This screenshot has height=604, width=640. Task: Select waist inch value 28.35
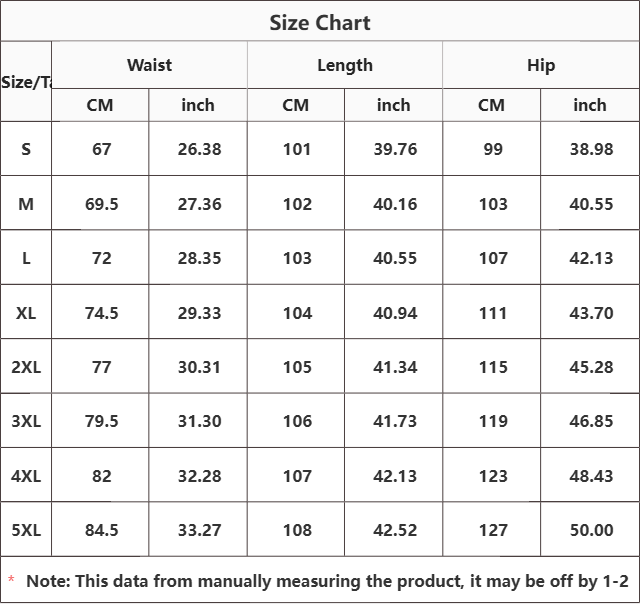click(x=199, y=258)
